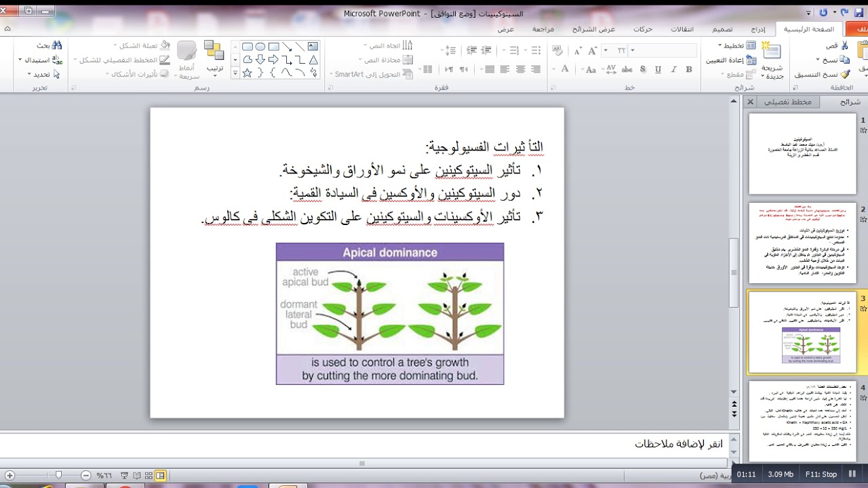Click the Format Painter (نسخ التنسيق) brush
This screenshot has height=488, width=868.
coord(845,75)
